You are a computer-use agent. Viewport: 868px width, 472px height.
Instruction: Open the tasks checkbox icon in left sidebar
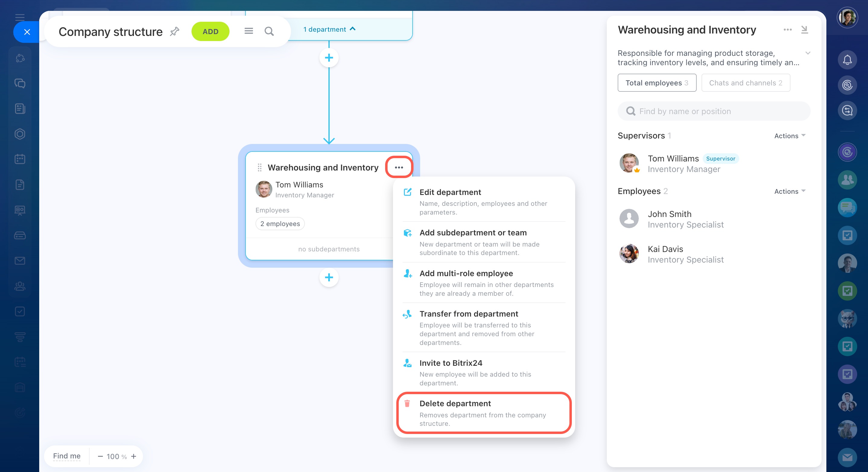[x=20, y=311]
